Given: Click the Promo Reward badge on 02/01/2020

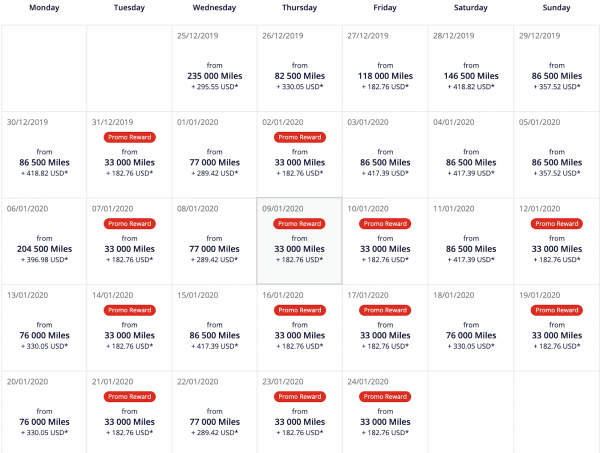Looking at the screenshot, I should point(300,137).
